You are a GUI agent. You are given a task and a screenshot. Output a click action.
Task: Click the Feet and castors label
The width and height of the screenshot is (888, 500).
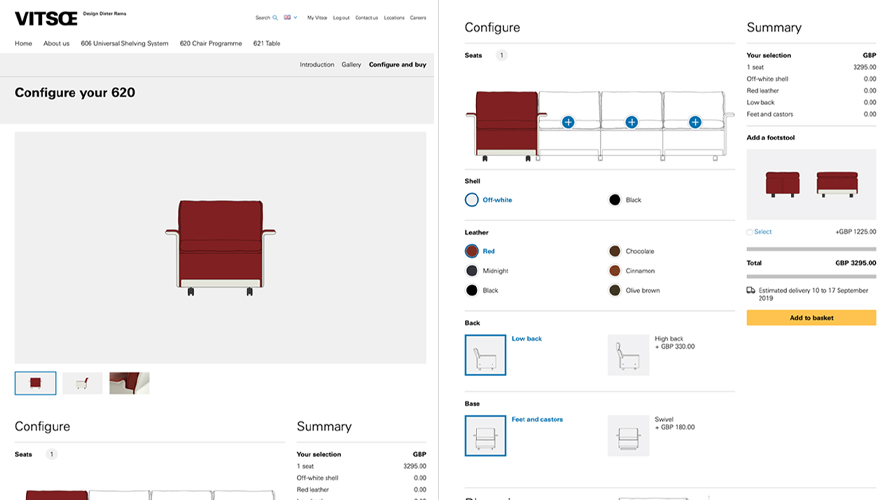(537, 420)
